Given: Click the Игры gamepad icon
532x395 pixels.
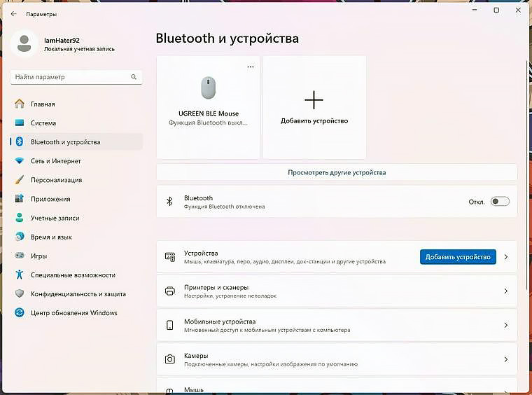Looking at the screenshot, I should pos(20,256).
